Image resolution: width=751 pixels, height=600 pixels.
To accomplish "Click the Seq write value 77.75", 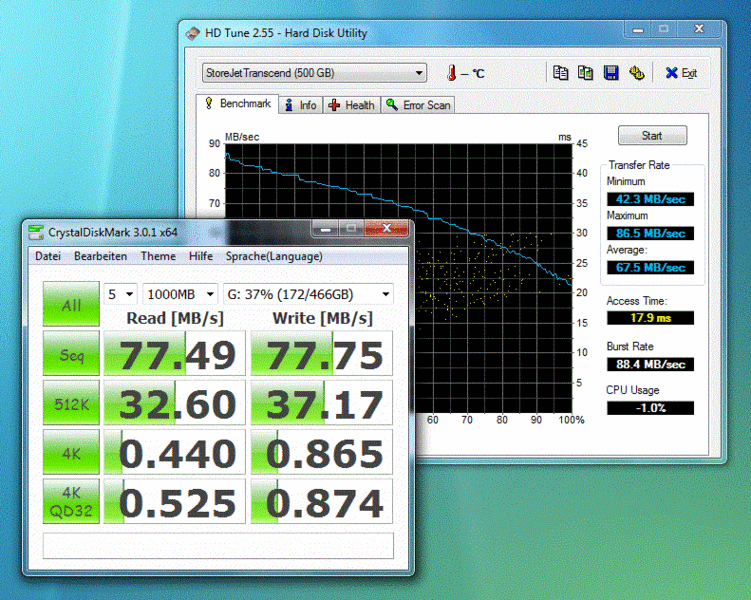I will (x=322, y=353).
